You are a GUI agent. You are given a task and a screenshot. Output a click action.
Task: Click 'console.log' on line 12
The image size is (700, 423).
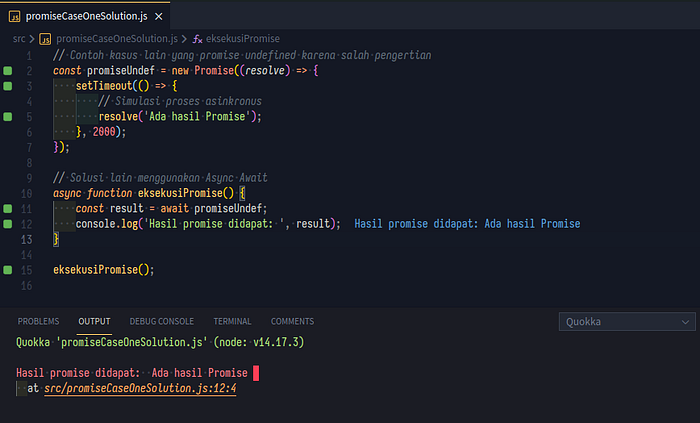click(107, 224)
